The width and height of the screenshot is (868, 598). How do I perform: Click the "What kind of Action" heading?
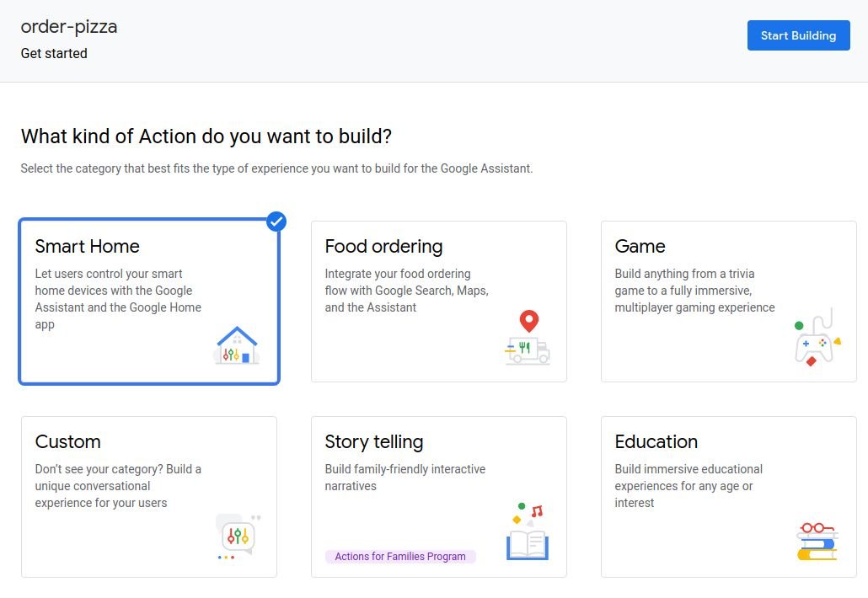206,136
